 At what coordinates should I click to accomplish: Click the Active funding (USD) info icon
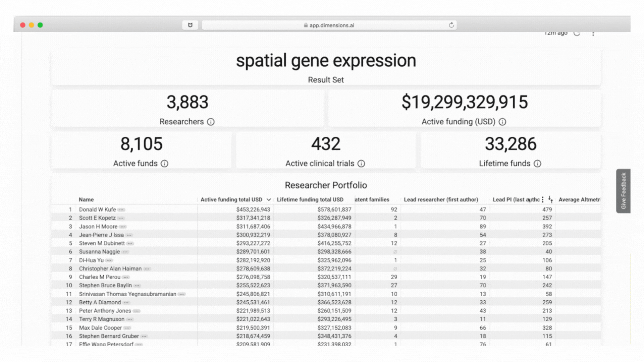pos(502,122)
